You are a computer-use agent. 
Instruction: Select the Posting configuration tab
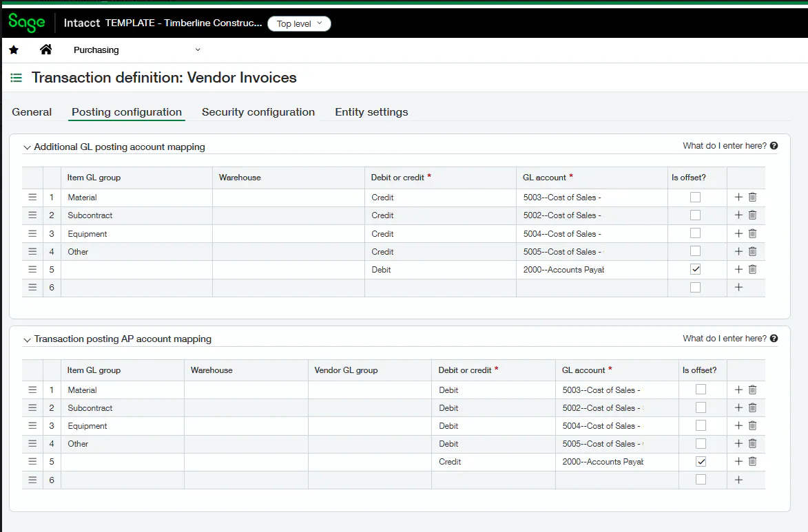(x=127, y=111)
